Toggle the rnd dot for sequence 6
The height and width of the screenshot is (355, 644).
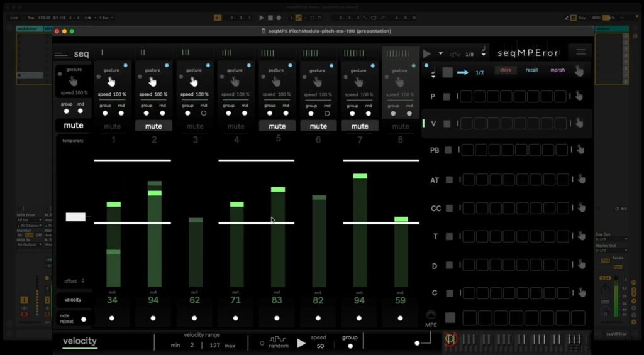327,113
